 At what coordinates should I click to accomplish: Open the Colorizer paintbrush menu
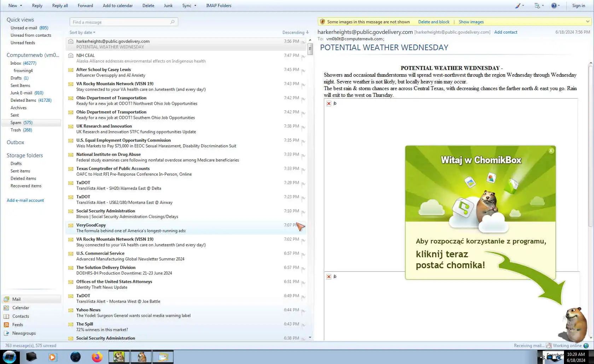click(519, 6)
